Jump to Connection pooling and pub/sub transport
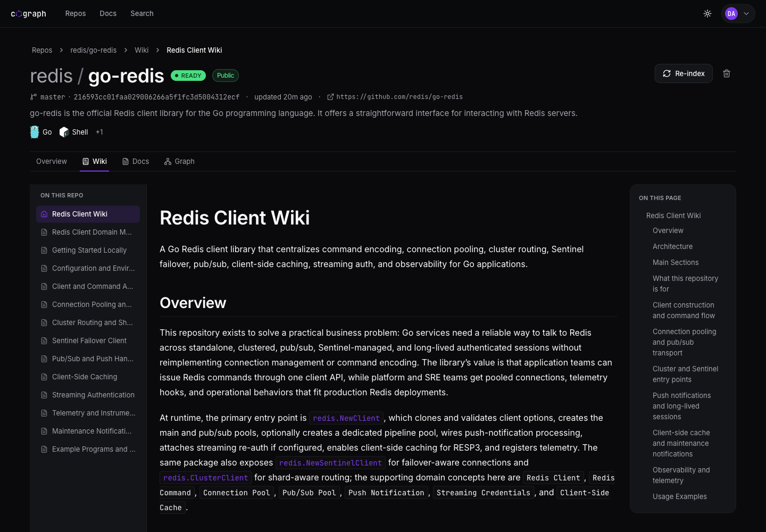The image size is (766, 532). coord(685,342)
